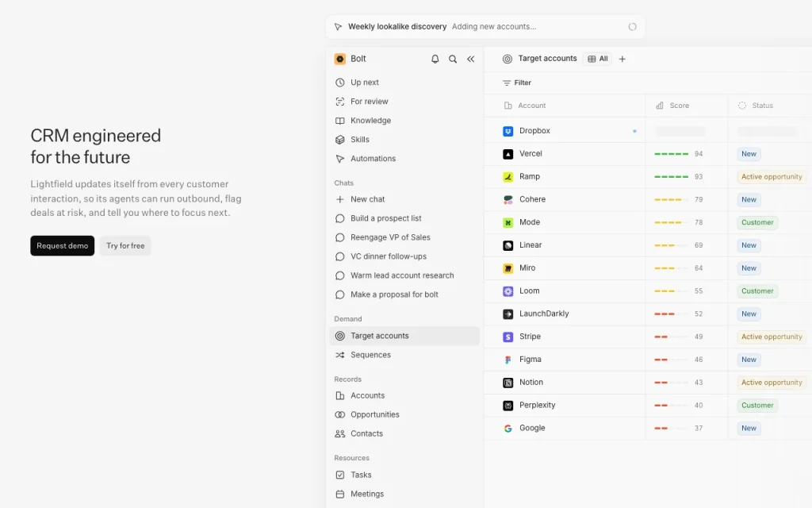Click the Weekly lookalike discovery automation banner
The height and width of the screenshot is (508, 812).
485,27
